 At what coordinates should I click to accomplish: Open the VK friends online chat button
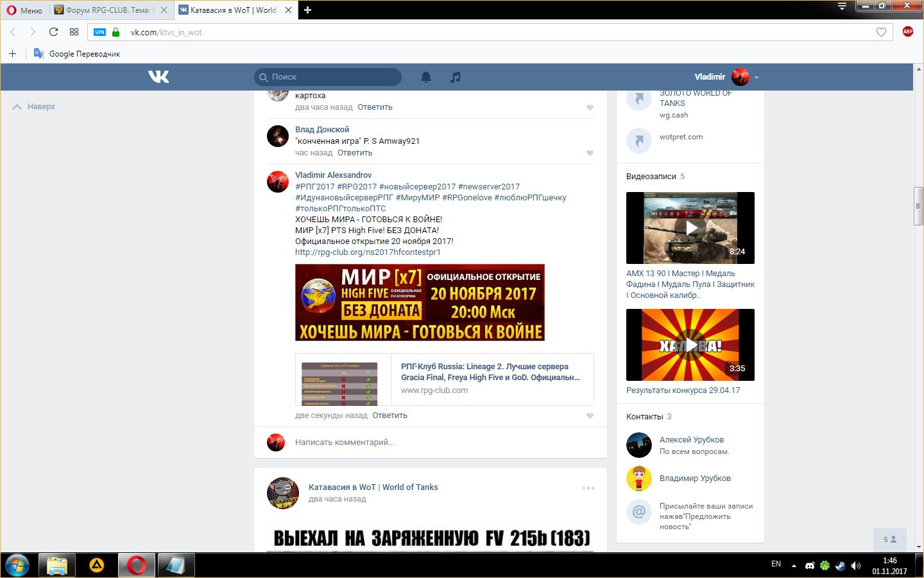pos(889,539)
